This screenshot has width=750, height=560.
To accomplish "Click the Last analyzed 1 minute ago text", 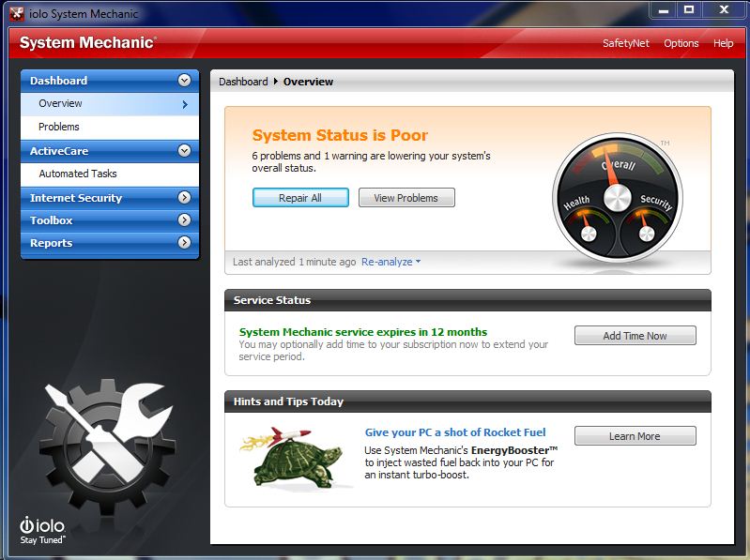I will point(294,262).
